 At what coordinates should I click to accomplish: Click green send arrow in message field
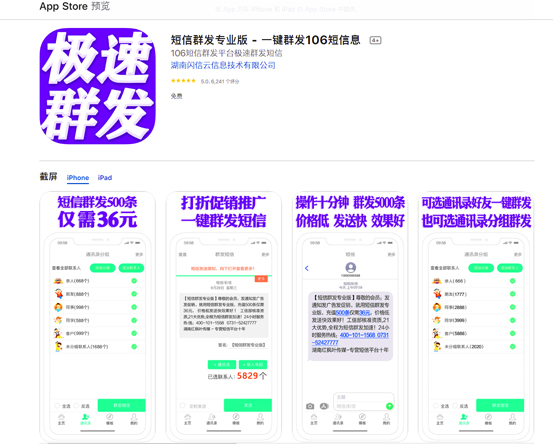click(389, 406)
